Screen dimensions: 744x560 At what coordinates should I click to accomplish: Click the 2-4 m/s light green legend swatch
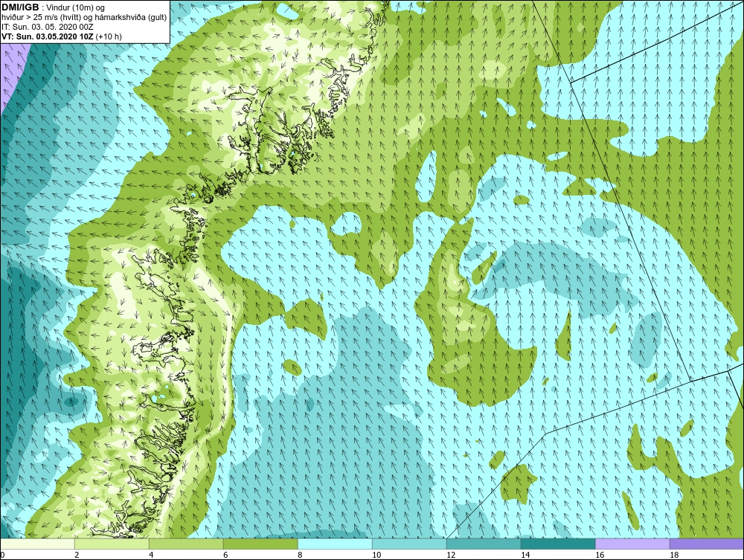[112, 544]
